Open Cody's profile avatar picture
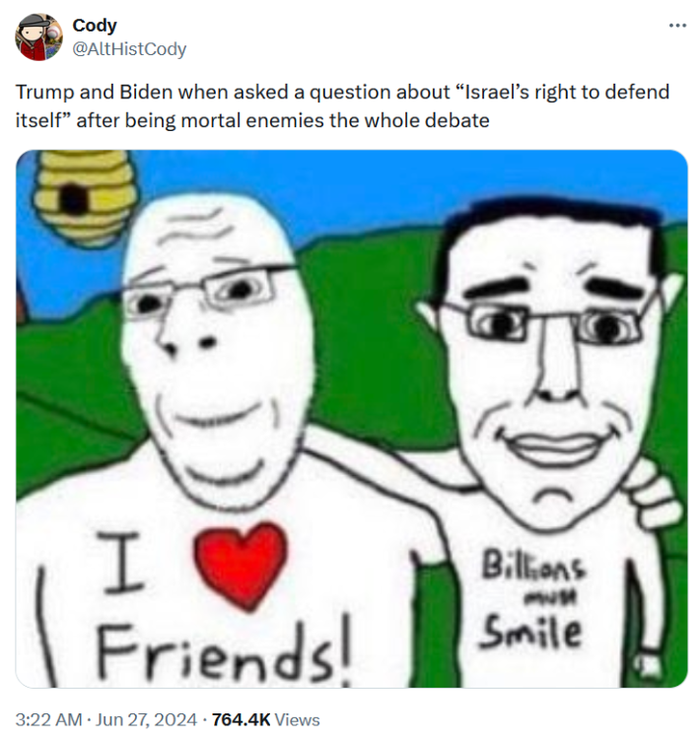 [39, 37]
